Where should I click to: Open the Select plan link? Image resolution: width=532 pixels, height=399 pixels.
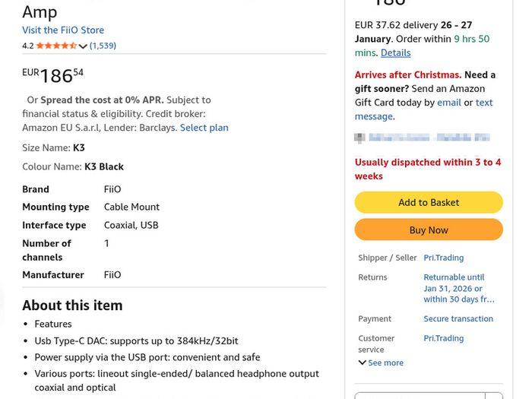(x=204, y=128)
